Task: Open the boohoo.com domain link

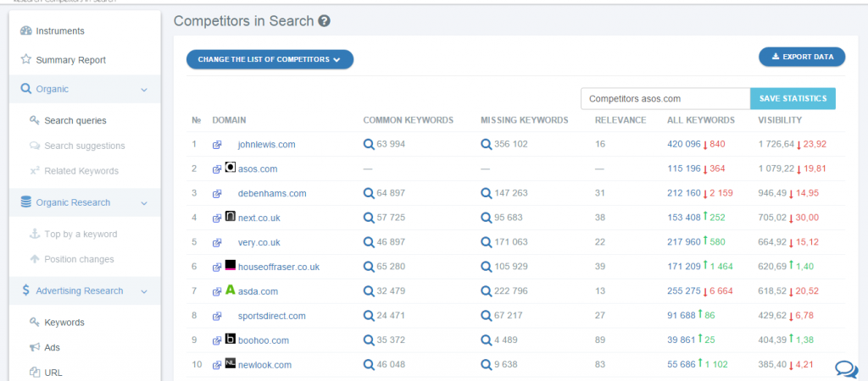Action: 264,340
